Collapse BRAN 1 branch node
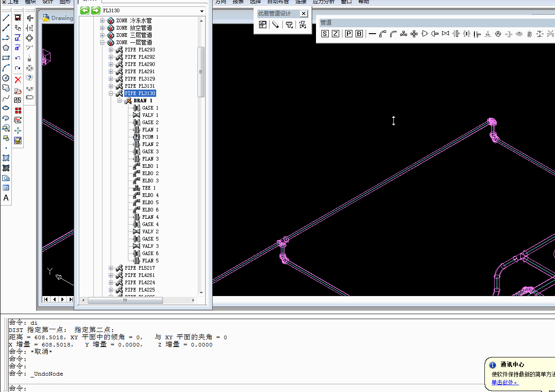 [120, 101]
